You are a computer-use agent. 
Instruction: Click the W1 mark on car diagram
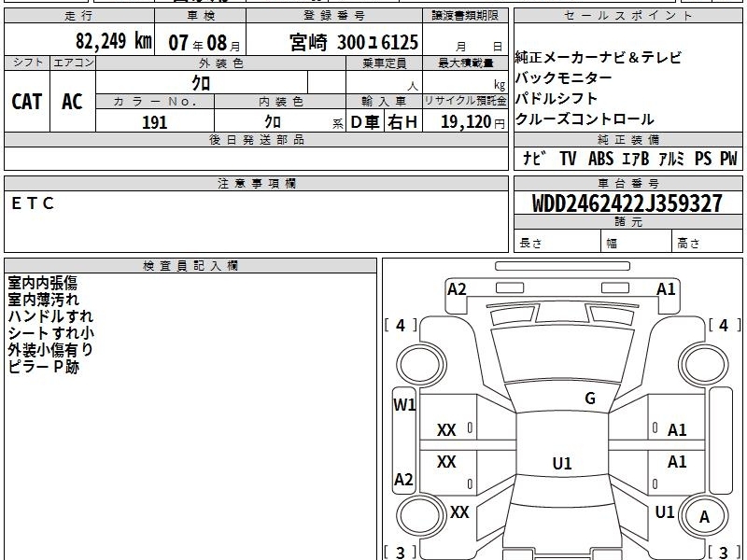[404, 405]
